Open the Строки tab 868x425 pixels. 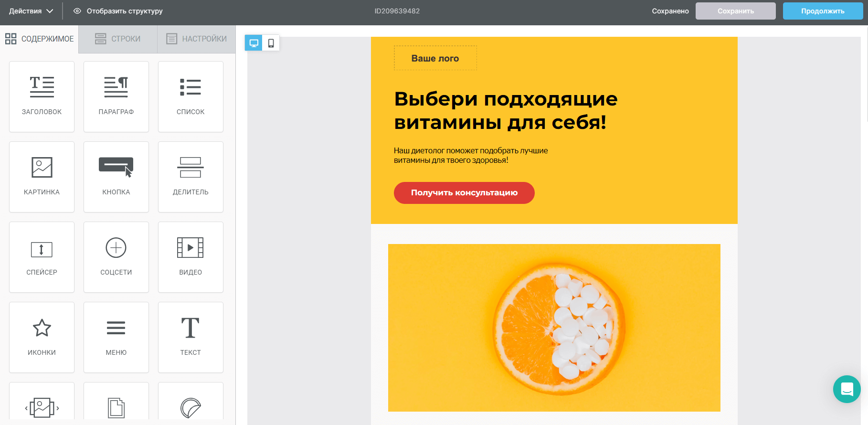pyautogui.click(x=118, y=39)
